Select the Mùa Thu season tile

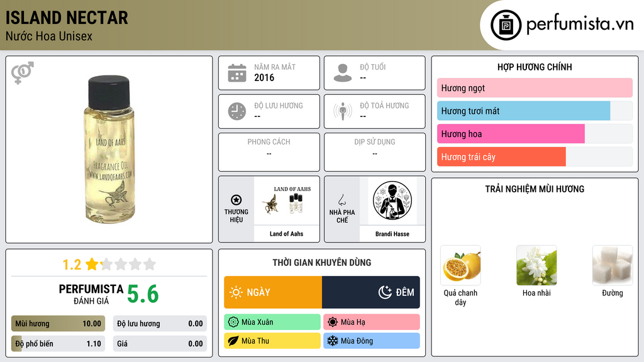pyautogui.click(x=272, y=341)
